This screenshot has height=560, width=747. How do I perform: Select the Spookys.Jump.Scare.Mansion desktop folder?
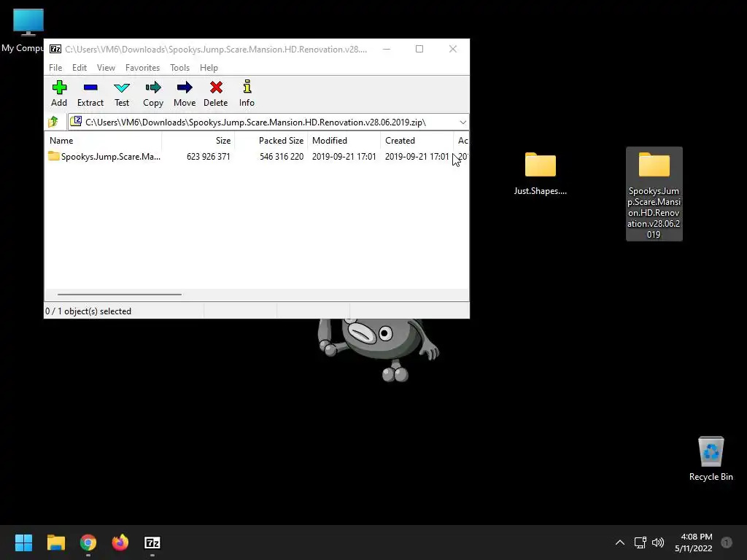[x=654, y=194]
